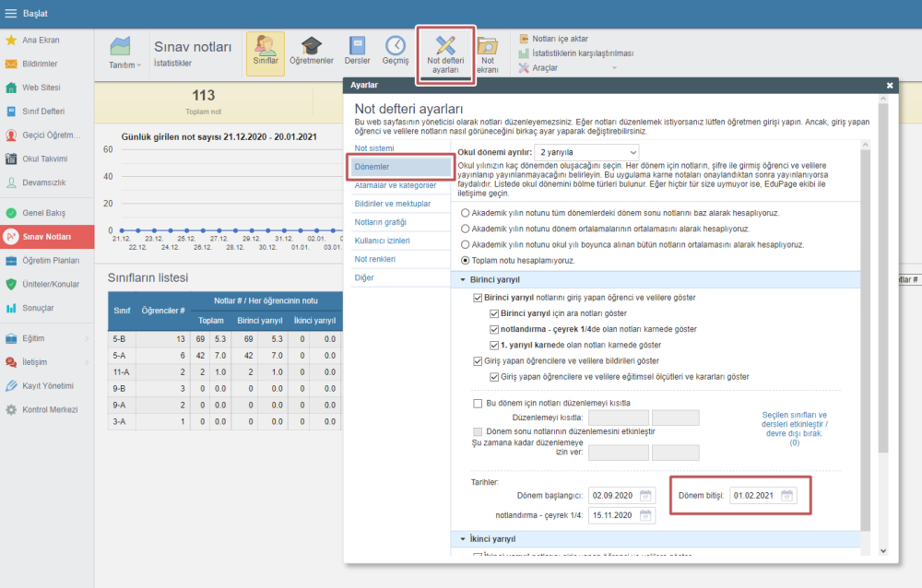Screen dimensions: 922x588
Task: Open Öğretmenler graduation cap icon
Action: pyautogui.click(x=311, y=46)
